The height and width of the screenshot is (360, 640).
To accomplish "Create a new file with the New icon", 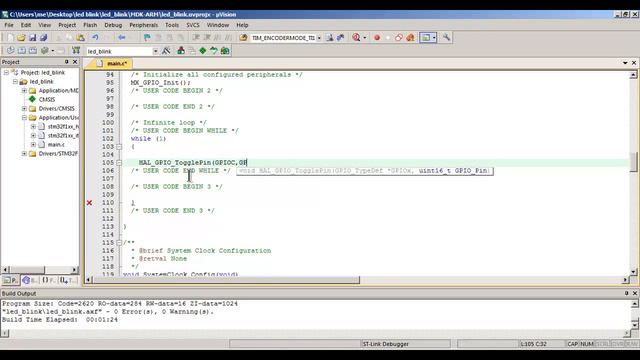I will click(10, 38).
